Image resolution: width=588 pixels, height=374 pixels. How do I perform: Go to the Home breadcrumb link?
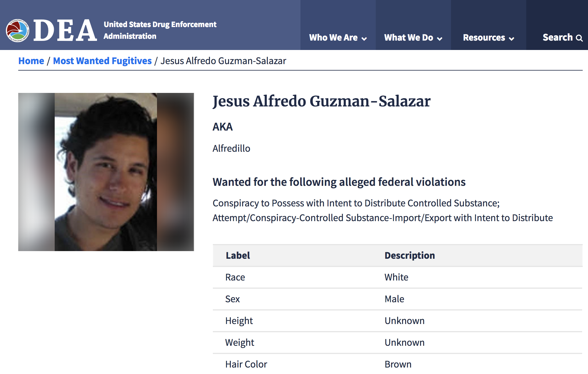[31, 61]
